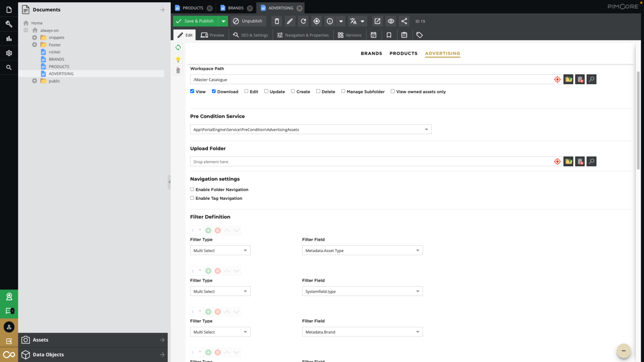Viewport: 644px width, 362px height.
Task: Enable the Edit permission checkbox
Action: pyautogui.click(x=246, y=91)
